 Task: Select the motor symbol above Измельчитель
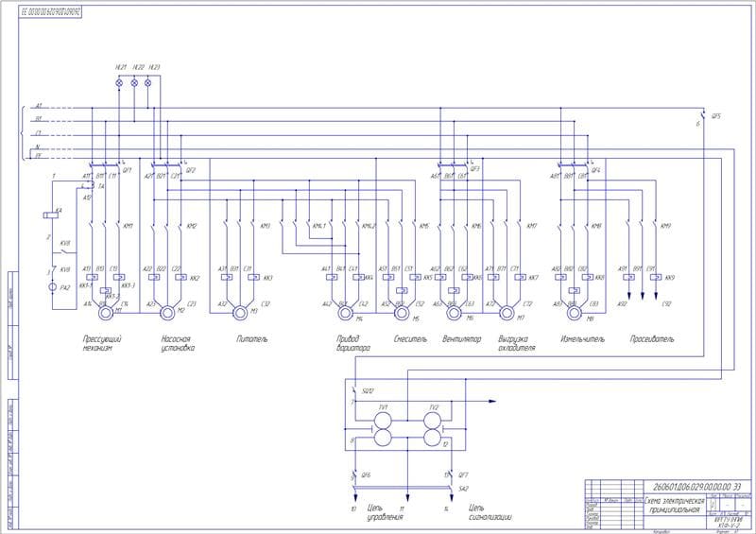(574, 313)
